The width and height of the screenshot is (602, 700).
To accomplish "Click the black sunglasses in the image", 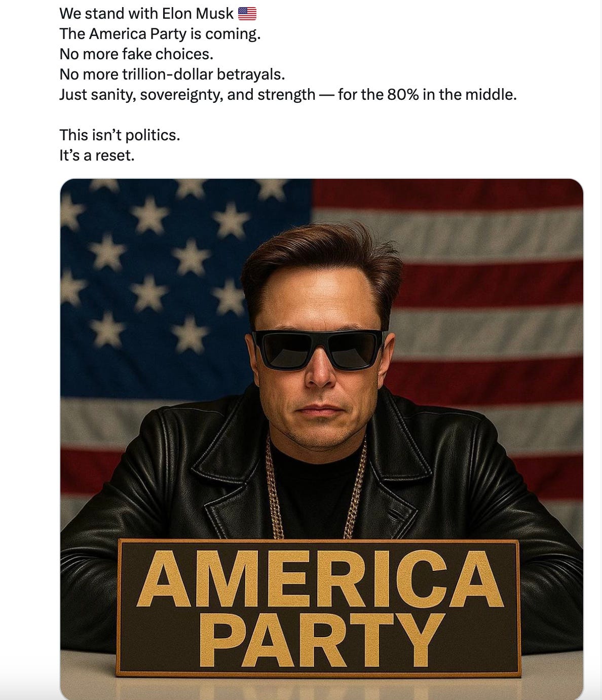I will [x=319, y=348].
